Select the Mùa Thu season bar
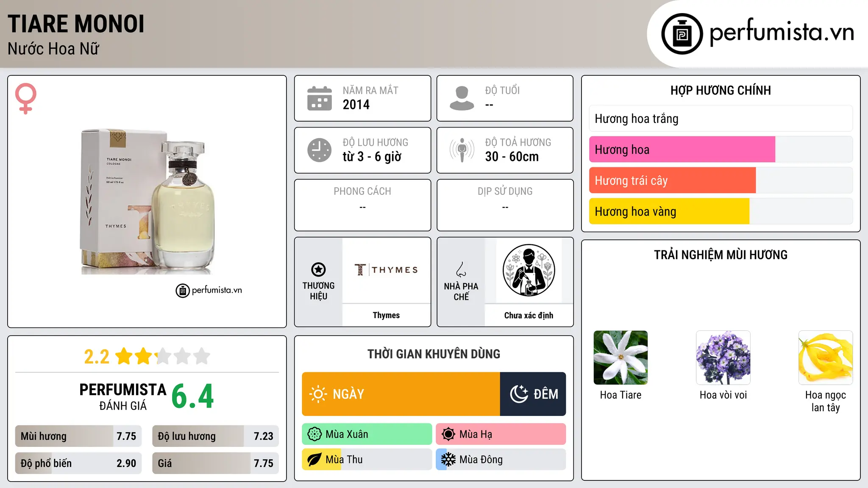 [367, 460]
